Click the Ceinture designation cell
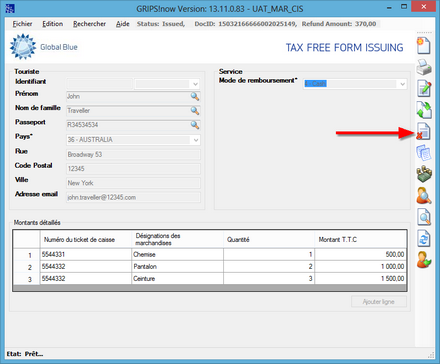Viewport: 440px width, 364px height. point(178,279)
